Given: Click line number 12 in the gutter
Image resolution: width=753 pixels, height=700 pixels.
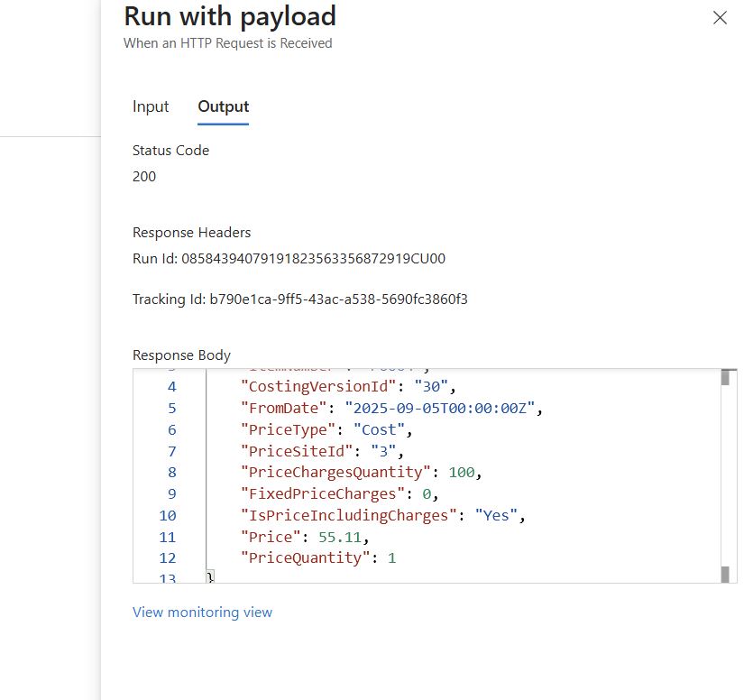Looking at the screenshot, I should pos(169,558).
